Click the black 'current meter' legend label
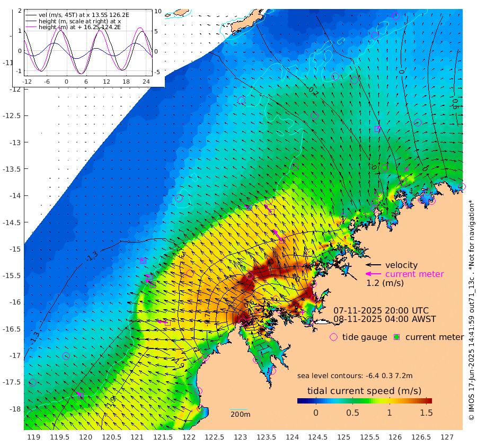The width and height of the screenshot is (477, 448). pyautogui.click(x=435, y=337)
